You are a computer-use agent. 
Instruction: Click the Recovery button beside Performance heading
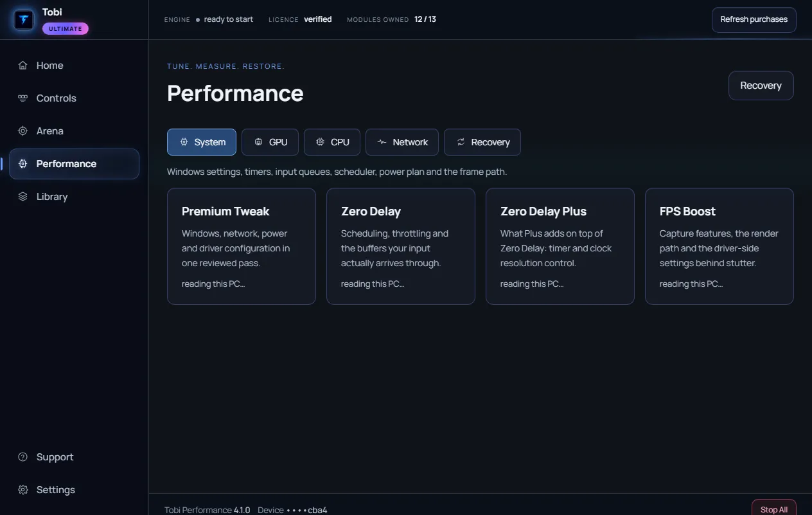(x=761, y=86)
